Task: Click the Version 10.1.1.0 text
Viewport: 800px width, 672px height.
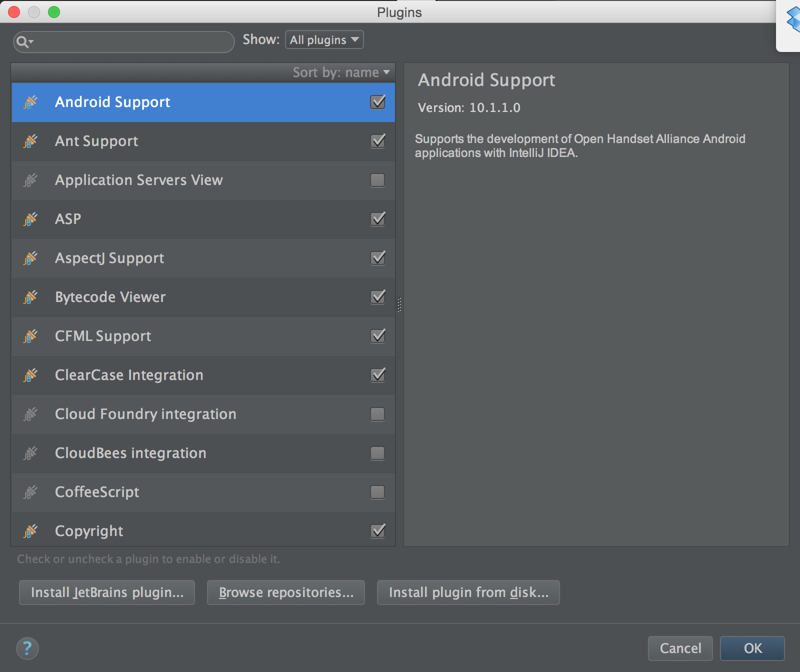Action: [x=469, y=107]
